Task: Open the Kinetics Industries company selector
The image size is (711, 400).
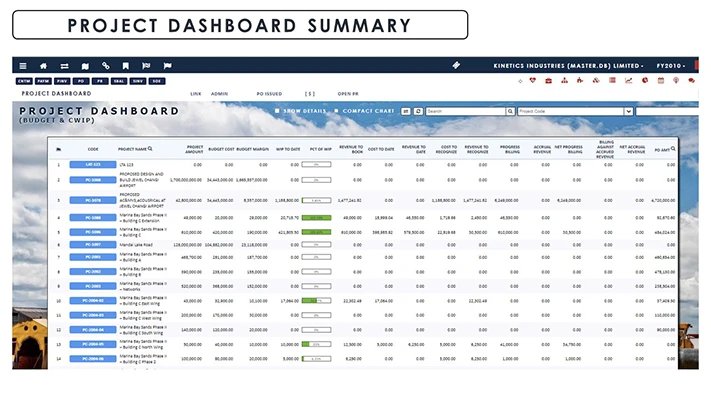Action: pos(569,65)
